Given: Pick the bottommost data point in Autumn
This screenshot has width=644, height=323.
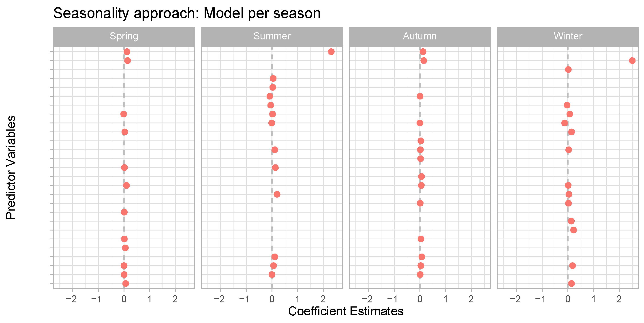Looking at the screenshot, I should 420,275.
